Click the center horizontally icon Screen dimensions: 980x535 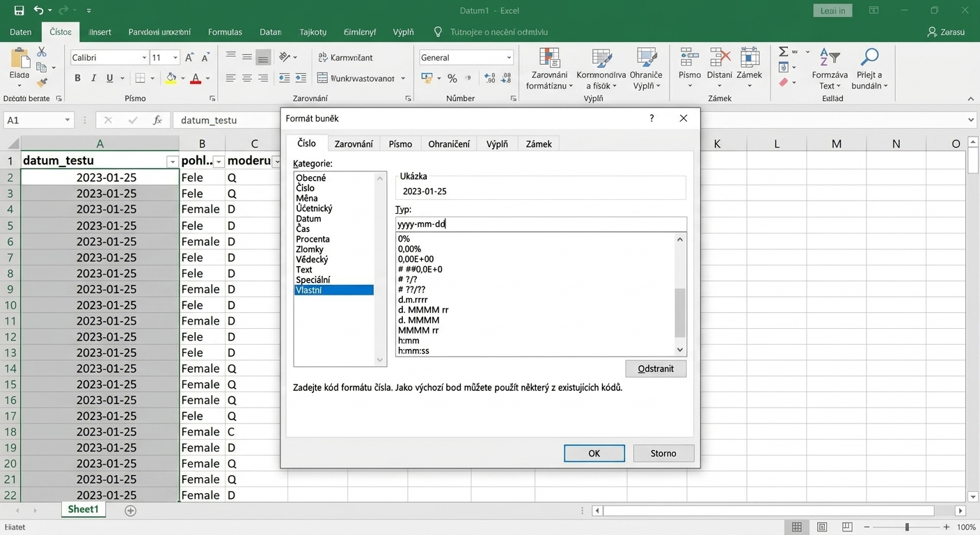click(x=246, y=78)
